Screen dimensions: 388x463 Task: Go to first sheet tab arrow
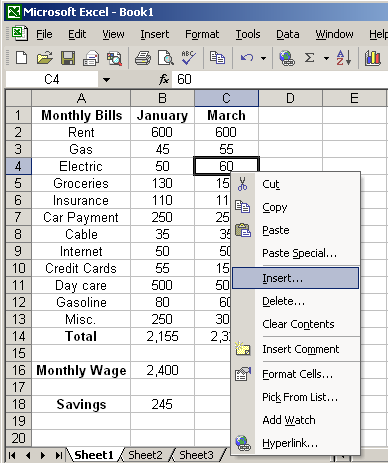(x=12, y=455)
